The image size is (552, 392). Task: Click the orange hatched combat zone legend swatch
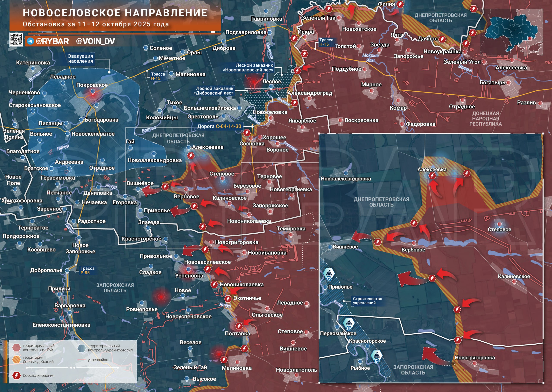16,359
